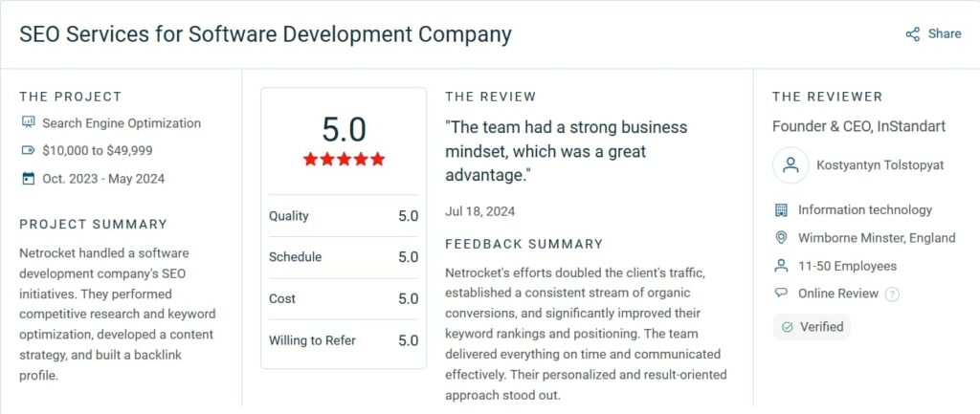This screenshot has width=980, height=414.
Task: Click the Willing to Refer rating row
Action: [344, 339]
